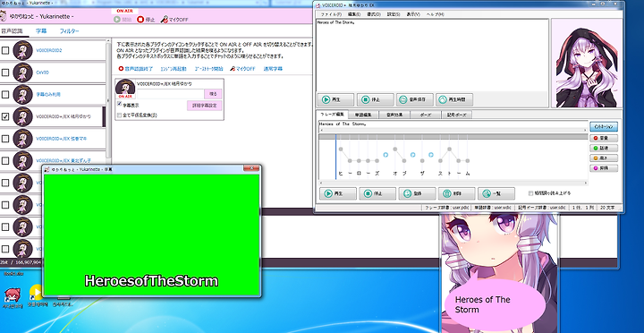Click 停止 stop below VOICEROID text area
This screenshot has height=333, width=644.
pyautogui.click(x=375, y=99)
